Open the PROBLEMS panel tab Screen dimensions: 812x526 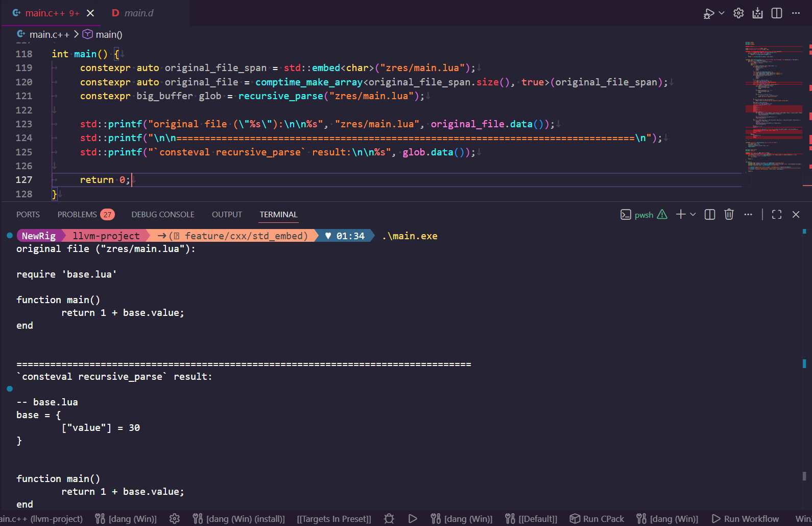click(78, 215)
